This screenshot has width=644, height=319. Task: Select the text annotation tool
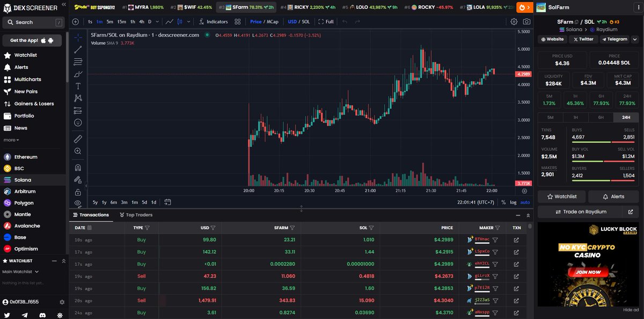pyautogui.click(x=78, y=86)
